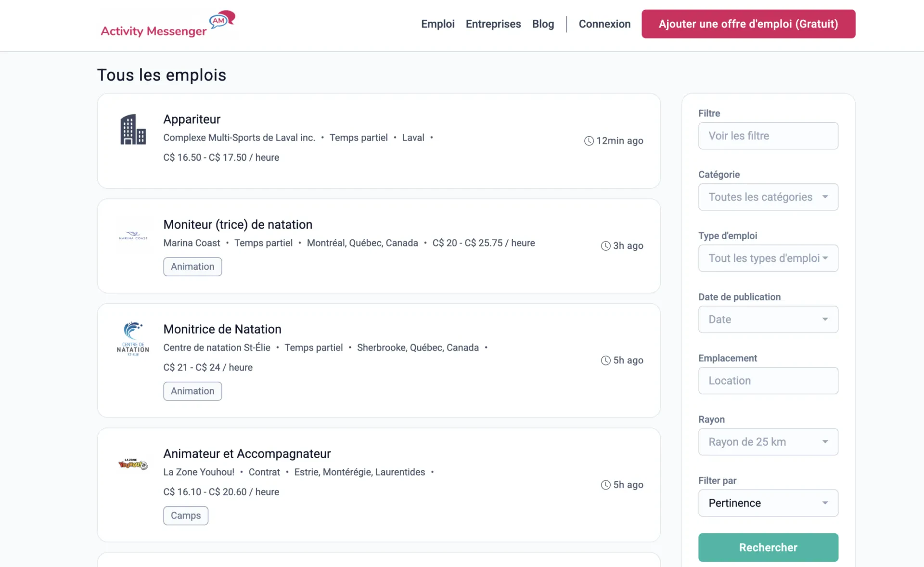This screenshot has width=924, height=567.
Task: Click Animation tag under Centre de natation St-Élie
Action: click(x=192, y=391)
